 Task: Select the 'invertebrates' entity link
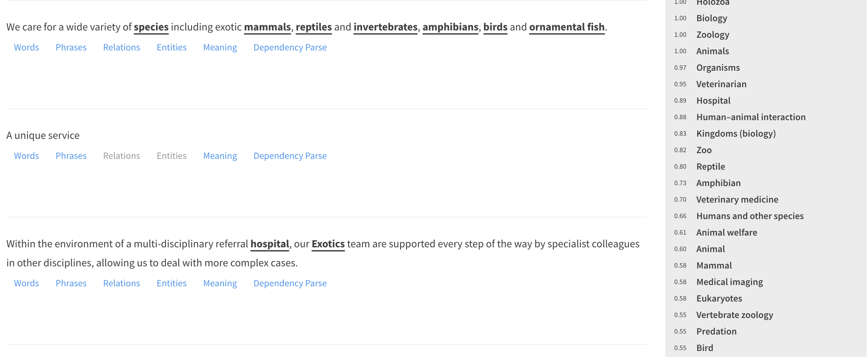click(x=385, y=27)
